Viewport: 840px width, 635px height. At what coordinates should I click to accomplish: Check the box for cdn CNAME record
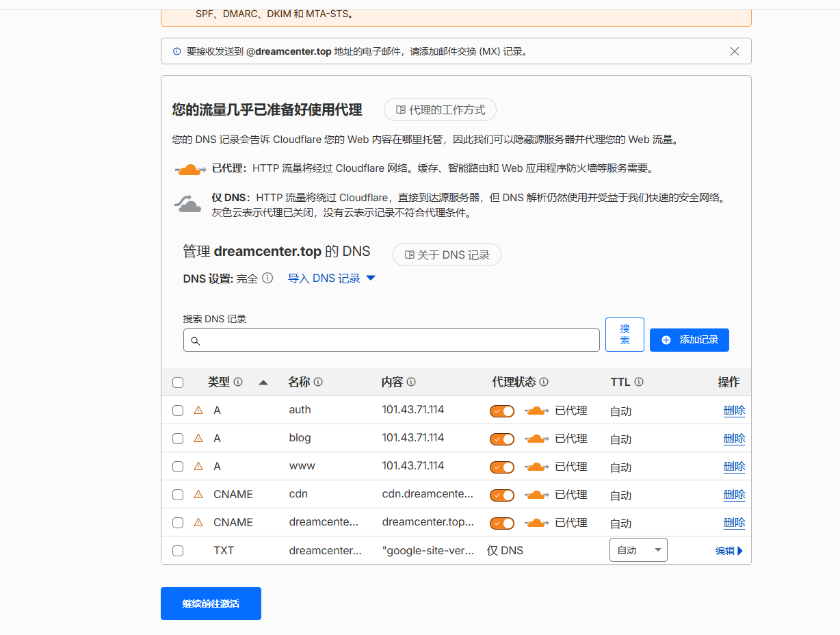coord(178,495)
